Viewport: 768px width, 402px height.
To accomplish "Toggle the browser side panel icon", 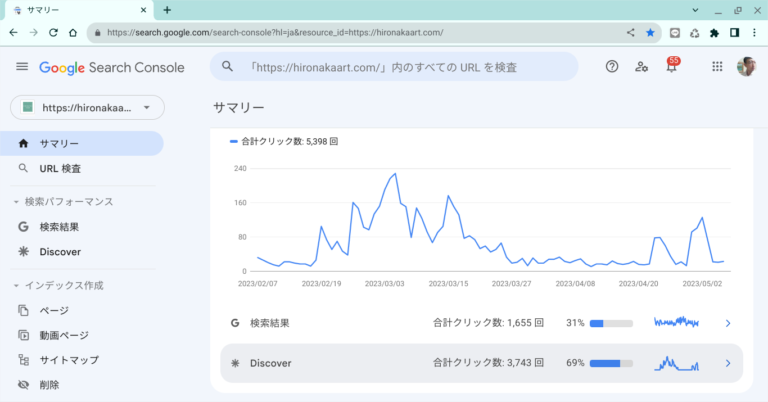I will click(x=734, y=33).
